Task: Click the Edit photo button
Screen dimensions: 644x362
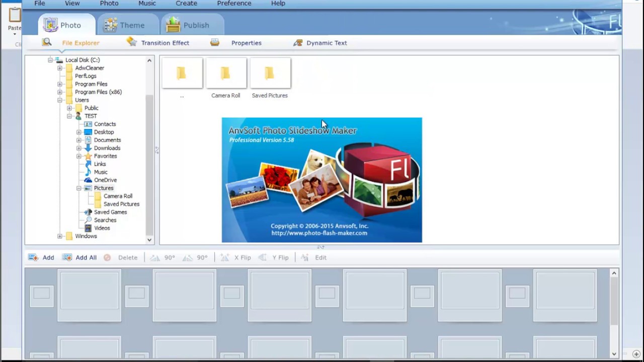Action: pos(313,257)
